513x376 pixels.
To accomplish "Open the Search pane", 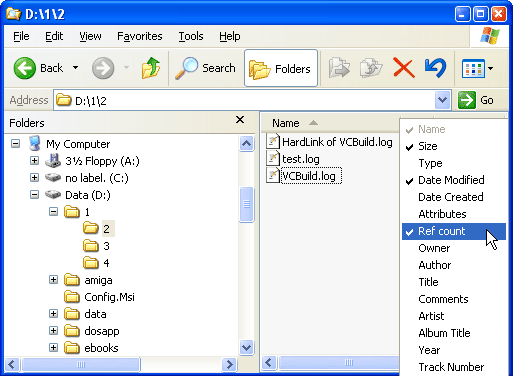I will (x=205, y=68).
